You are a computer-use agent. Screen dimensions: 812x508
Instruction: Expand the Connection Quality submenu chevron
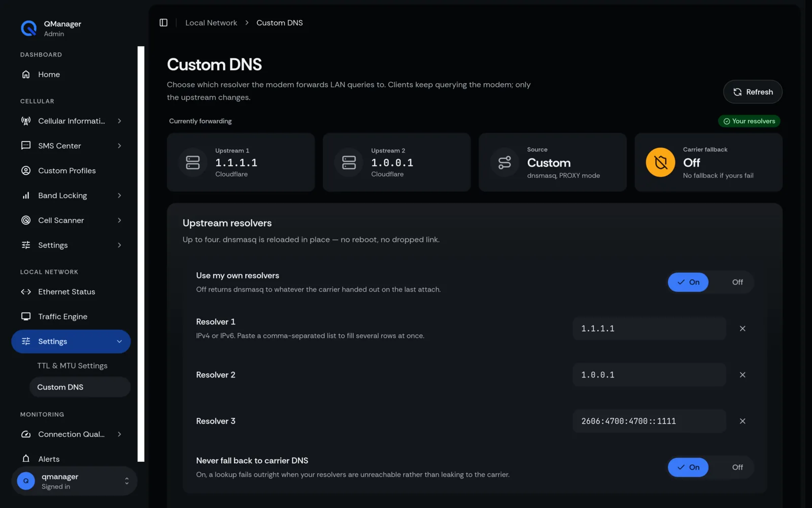point(119,434)
